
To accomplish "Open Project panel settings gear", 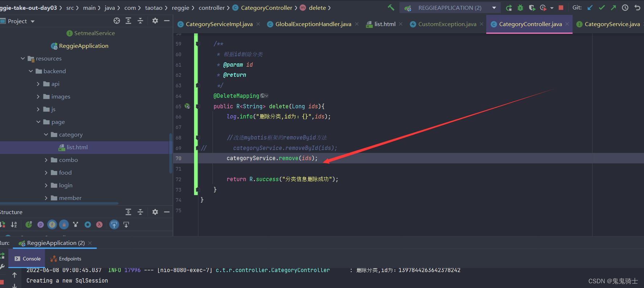I will click(x=155, y=21).
